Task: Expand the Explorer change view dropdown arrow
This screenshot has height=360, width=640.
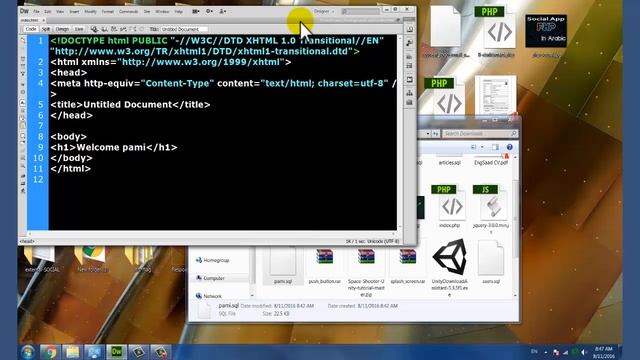Action: click(x=482, y=147)
